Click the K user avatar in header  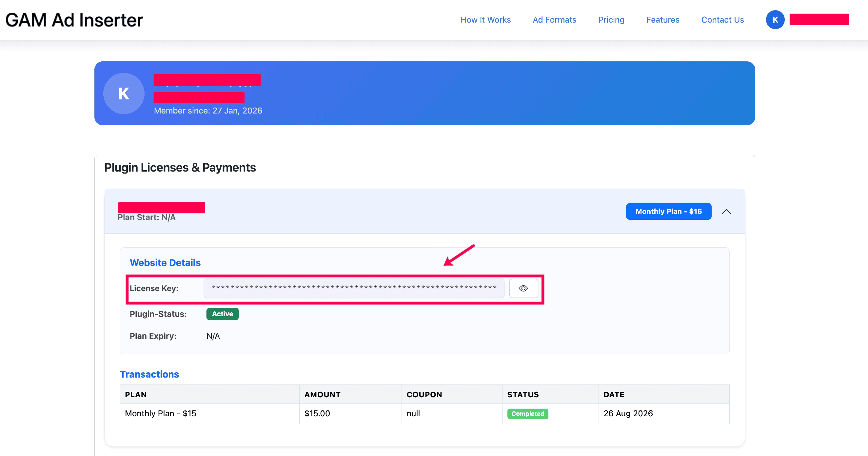(x=775, y=20)
